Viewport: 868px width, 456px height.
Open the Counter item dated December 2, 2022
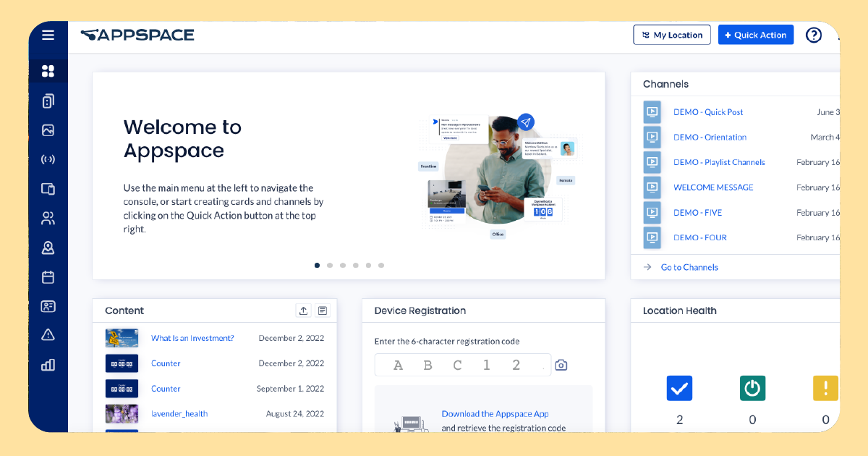click(166, 363)
